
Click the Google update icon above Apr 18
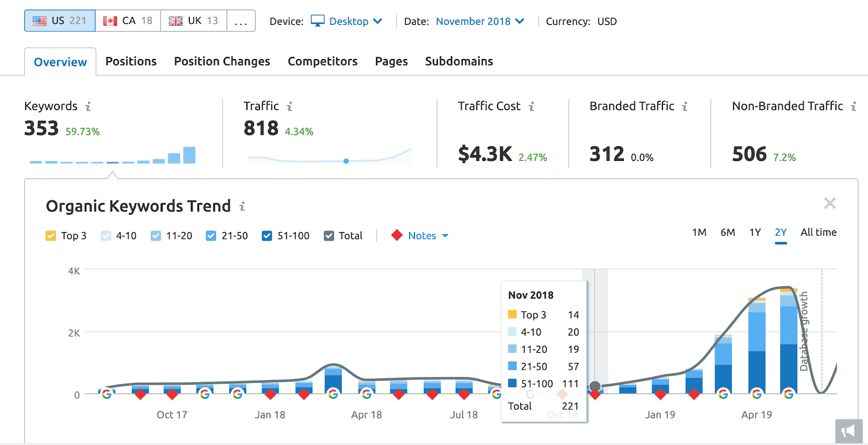click(367, 394)
